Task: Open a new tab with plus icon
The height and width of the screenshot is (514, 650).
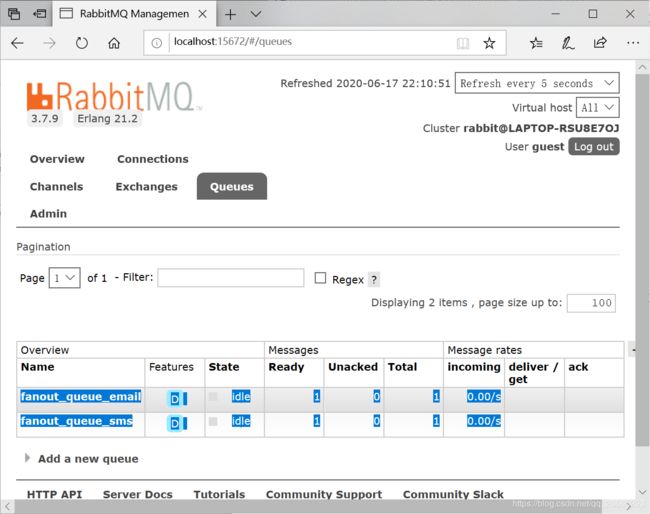Action: 230,15
